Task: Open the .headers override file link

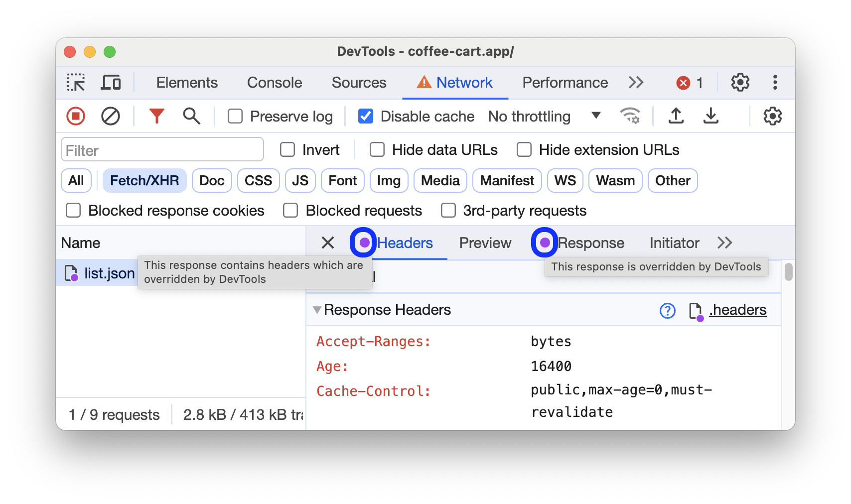Action: point(737,309)
